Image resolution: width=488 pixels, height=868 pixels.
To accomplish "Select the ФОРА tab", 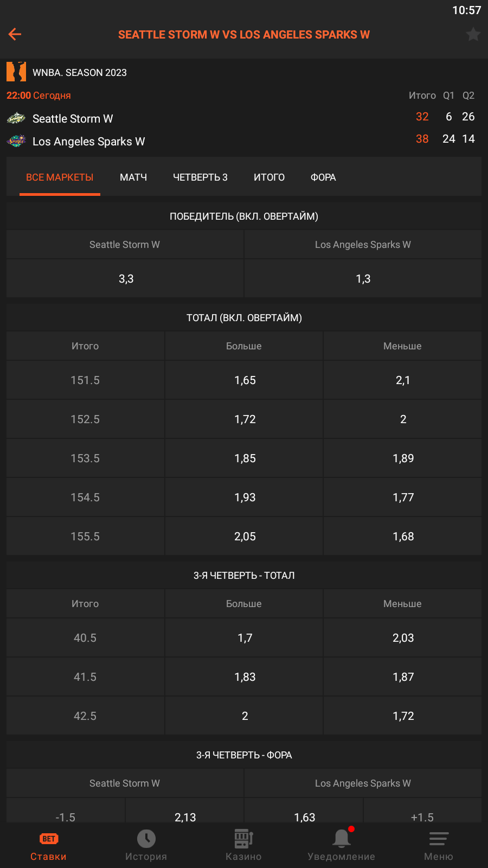I will click(323, 177).
